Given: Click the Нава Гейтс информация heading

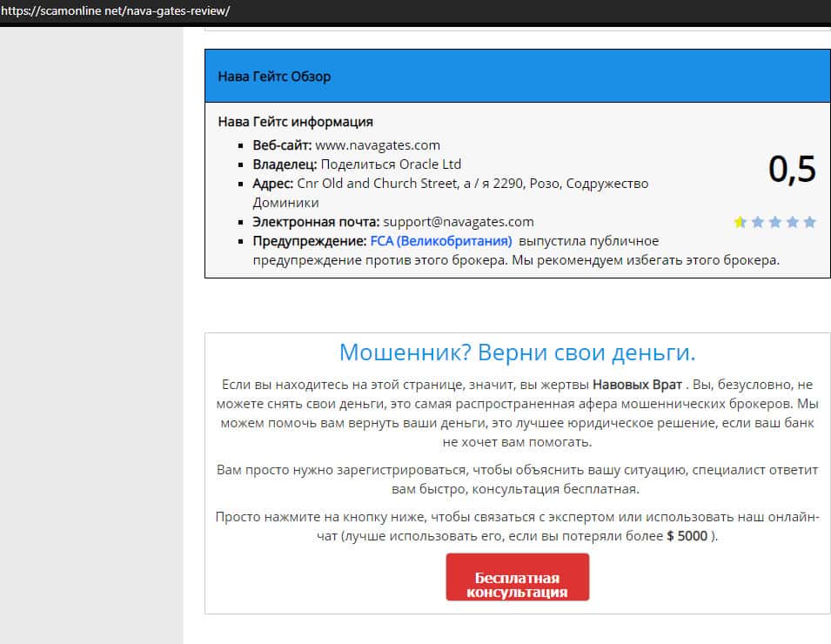Looking at the screenshot, I should pyautogui.click(x=295, y=122).
